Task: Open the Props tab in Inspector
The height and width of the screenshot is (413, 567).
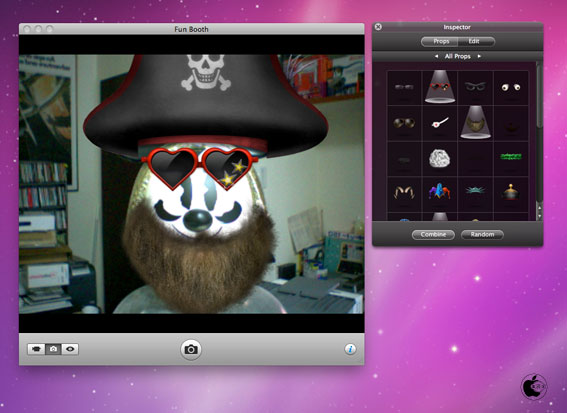Action: 440,42
